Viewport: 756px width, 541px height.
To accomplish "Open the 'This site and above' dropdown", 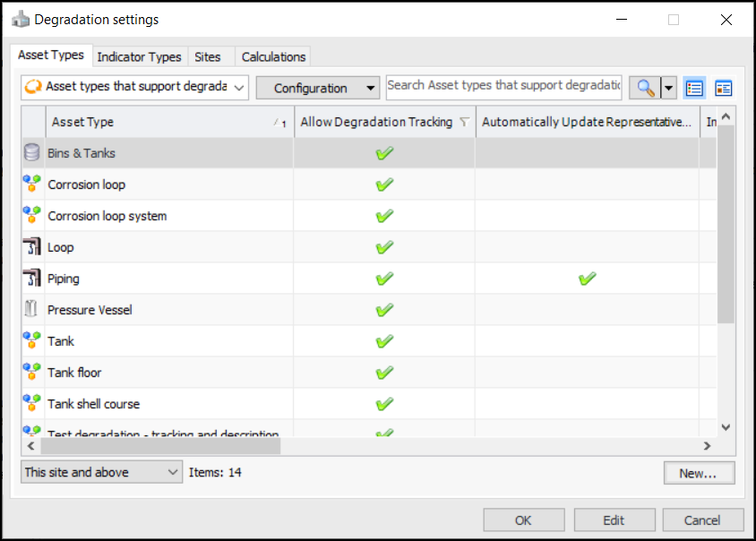I will point(101,472).
